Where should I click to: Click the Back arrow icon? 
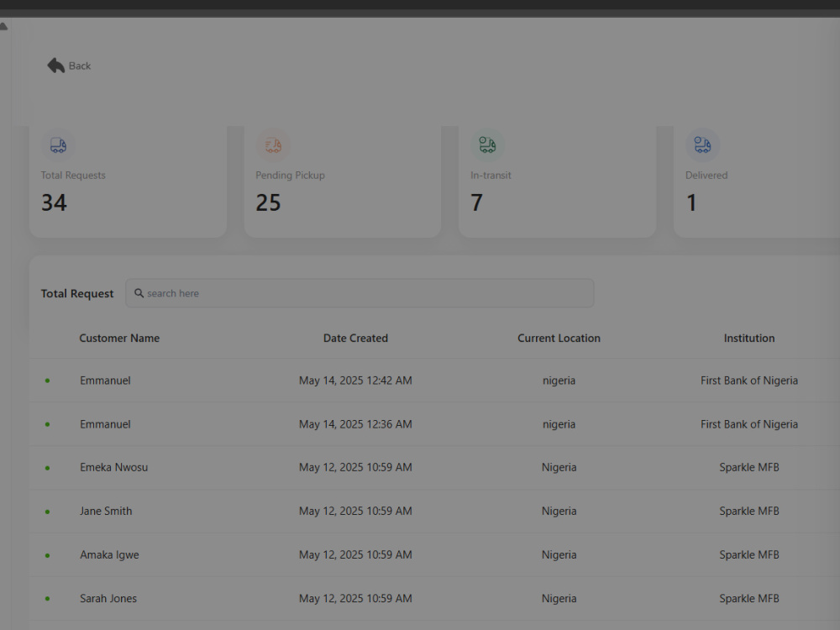click(55, 66)
